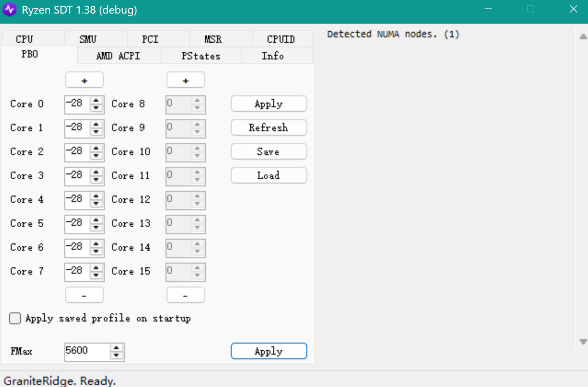
Task: Click the Core 10 label
Action: pyautogui.click(x=131, y=151)
